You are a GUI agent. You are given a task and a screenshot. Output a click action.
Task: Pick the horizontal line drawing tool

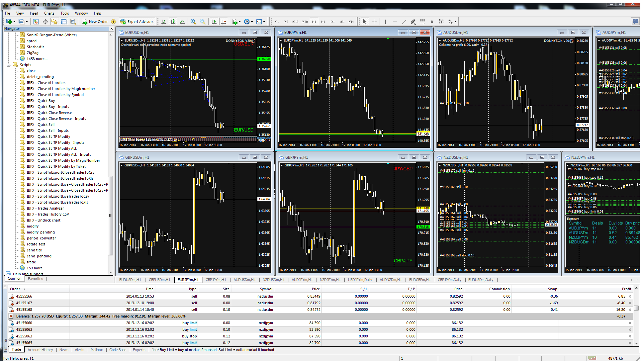click(395, 22)
